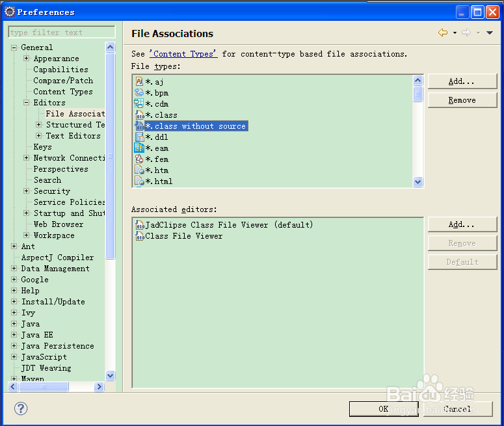This screenshot has height=426, width=504.
Task: Select 'Class File Viewer' editor entry
Action: point(183,235)
